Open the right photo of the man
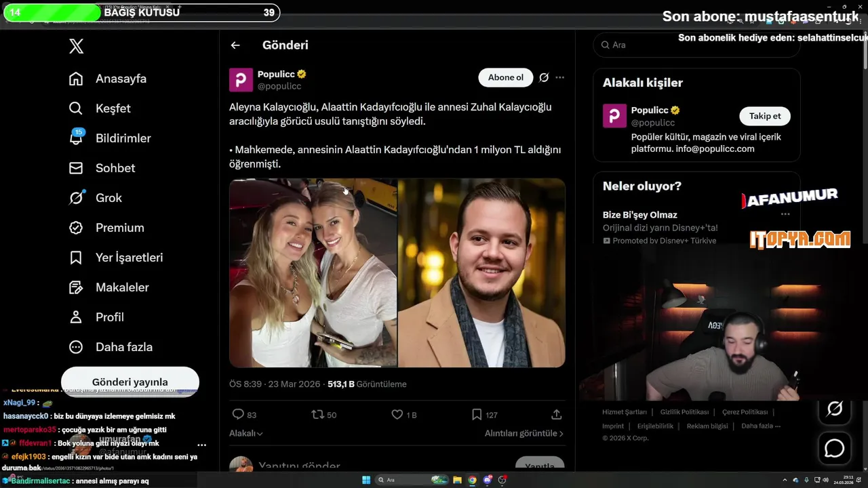The image size is (868, 488). (x=481, y=273)
